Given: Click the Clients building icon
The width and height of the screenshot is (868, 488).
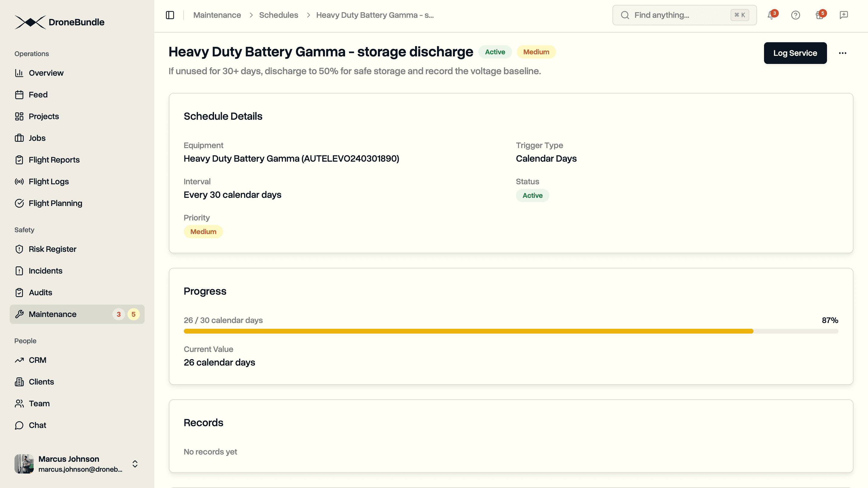Looking at the screenshot, I should [19, 382].
